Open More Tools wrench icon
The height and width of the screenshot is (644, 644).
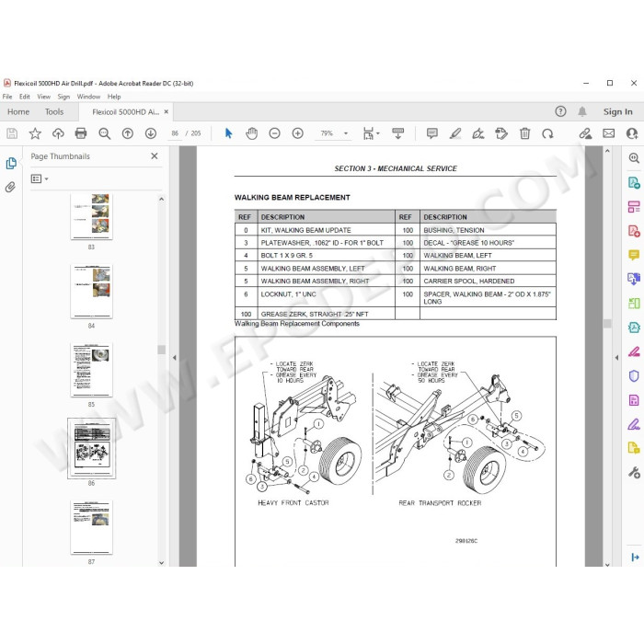point(634,472)
